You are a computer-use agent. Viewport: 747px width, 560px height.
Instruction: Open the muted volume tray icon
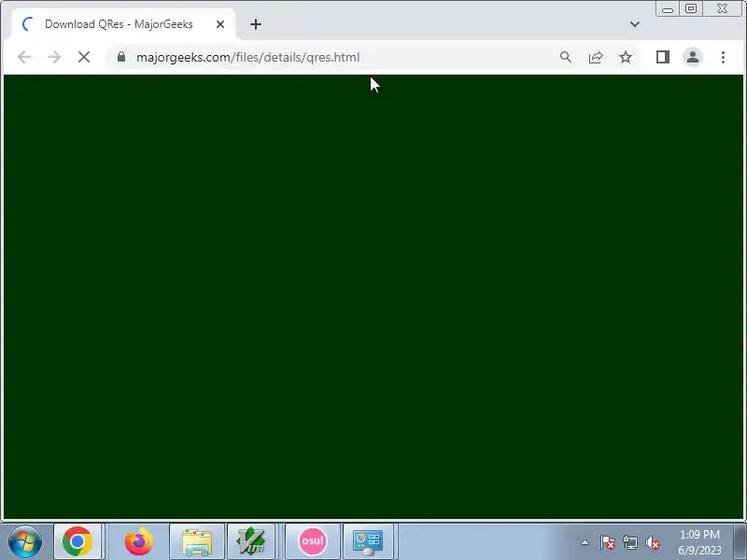[x=653, y=542]
